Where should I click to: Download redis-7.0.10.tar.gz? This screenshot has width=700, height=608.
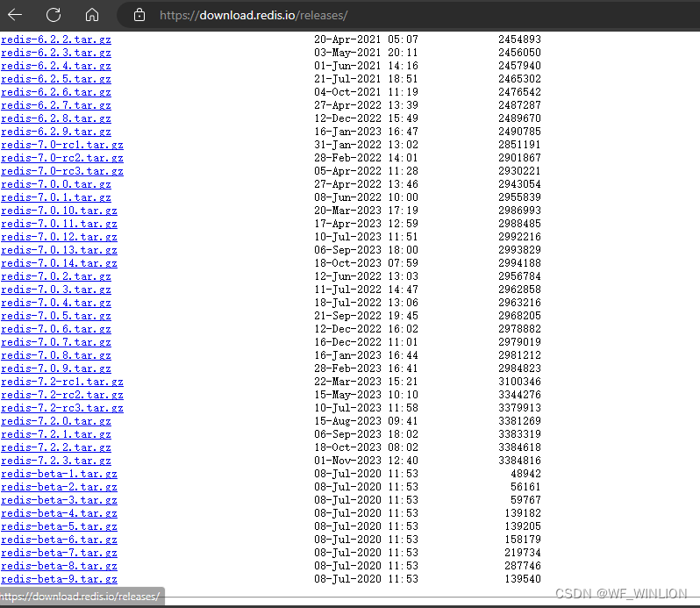[x=59, y=211]
